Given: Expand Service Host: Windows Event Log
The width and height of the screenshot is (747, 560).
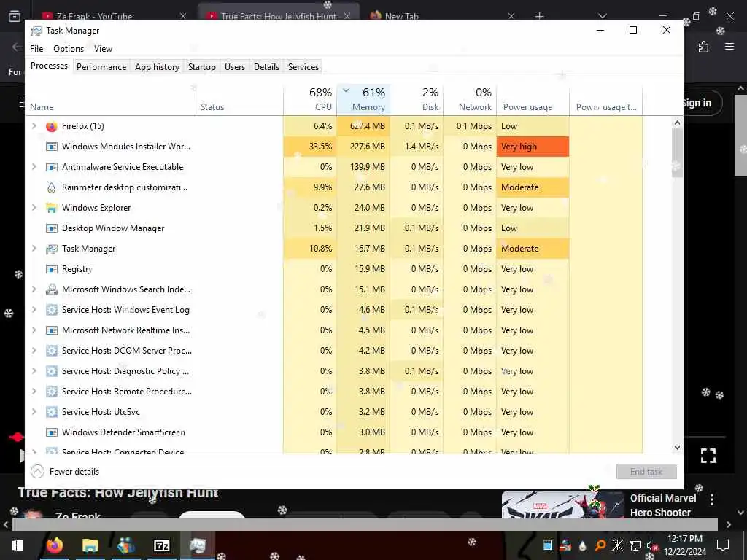Looking at the screenshot, I should (x=34, y=309).
